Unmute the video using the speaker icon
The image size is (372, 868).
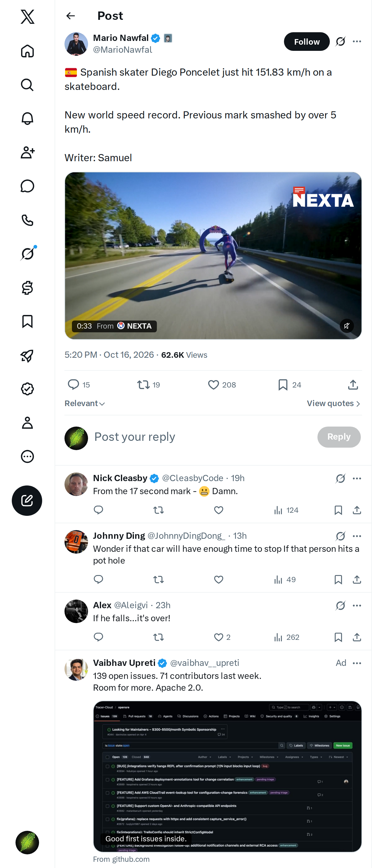pos(347,325)
